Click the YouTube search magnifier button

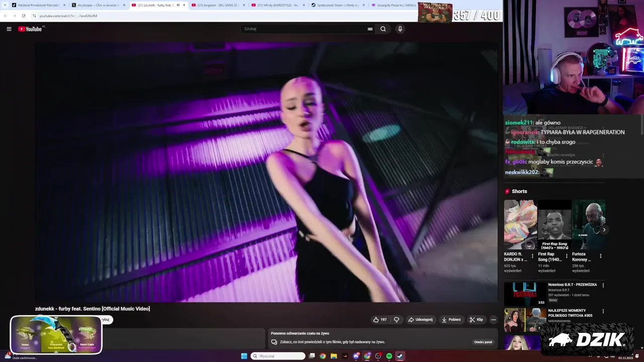tap(383, 29)
